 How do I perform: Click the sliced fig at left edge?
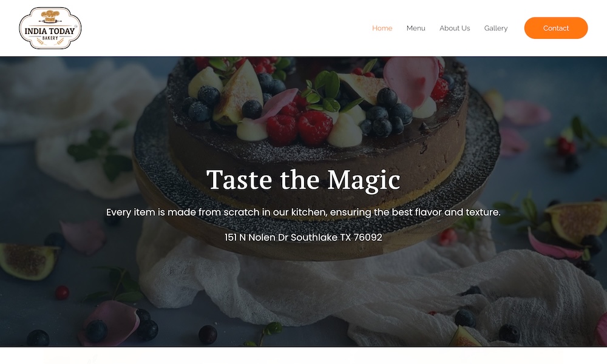[29, 261]
